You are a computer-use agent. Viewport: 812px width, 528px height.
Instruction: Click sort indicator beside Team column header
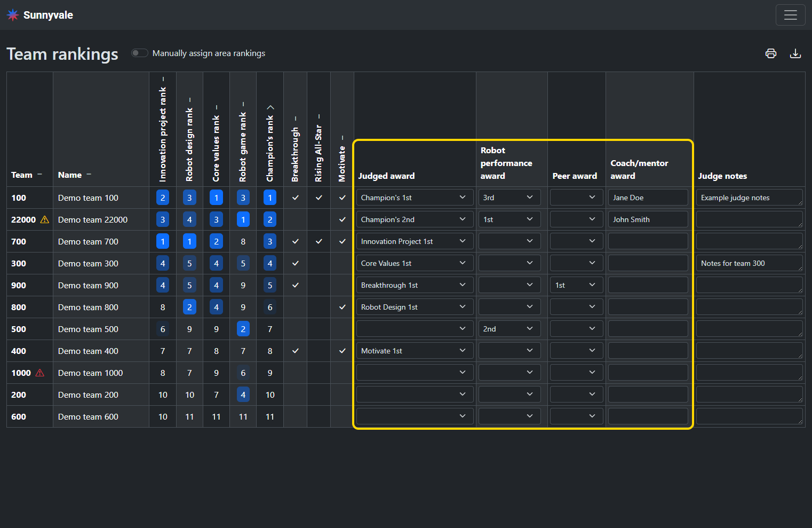coord(39,175)
